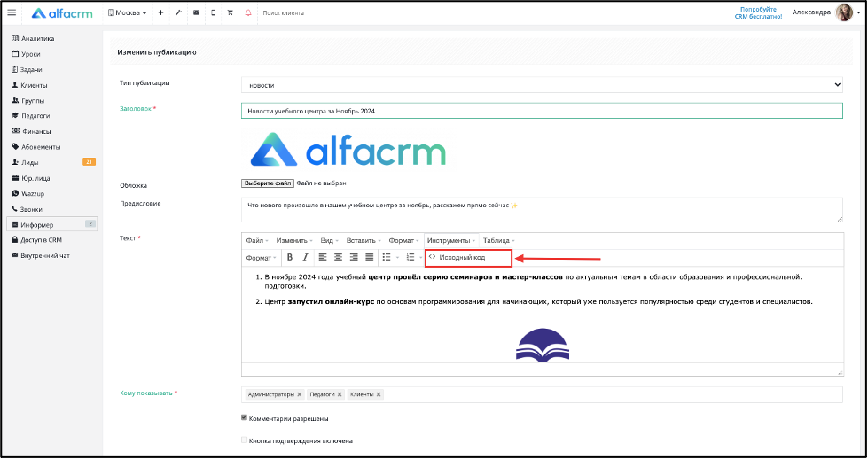Toggle italic formatting in editor

pos(305,257)
